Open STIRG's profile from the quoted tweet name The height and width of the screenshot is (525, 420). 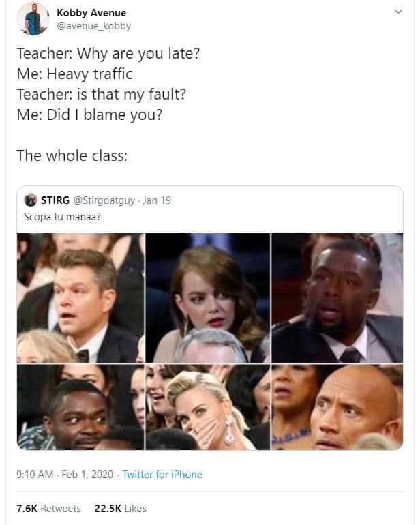54,200
